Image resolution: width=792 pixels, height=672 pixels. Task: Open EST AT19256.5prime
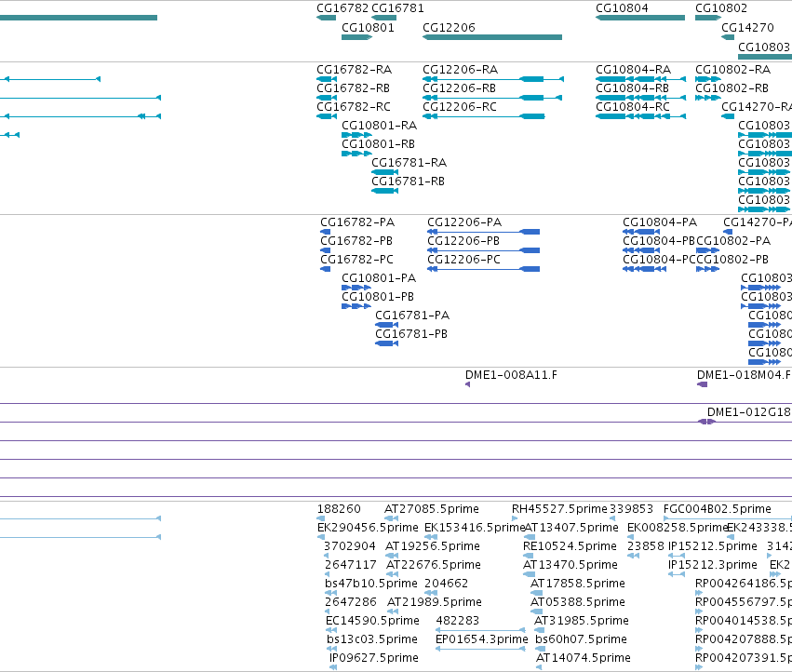coord(433,546)
